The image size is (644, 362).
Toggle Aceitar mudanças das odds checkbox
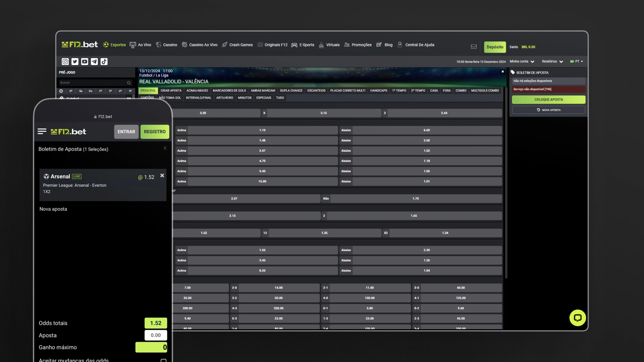click(163, 360)
